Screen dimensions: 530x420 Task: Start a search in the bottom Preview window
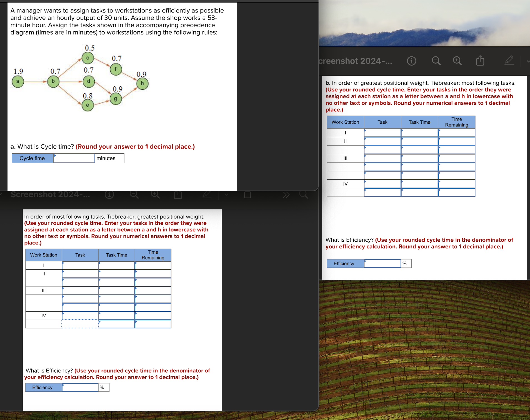(303, 194)
